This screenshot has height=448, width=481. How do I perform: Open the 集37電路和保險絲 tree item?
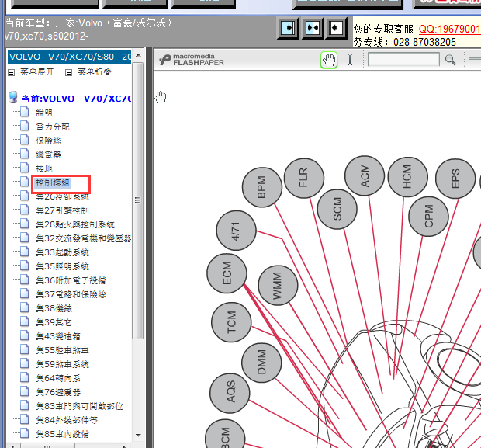(x=71, y=294)
